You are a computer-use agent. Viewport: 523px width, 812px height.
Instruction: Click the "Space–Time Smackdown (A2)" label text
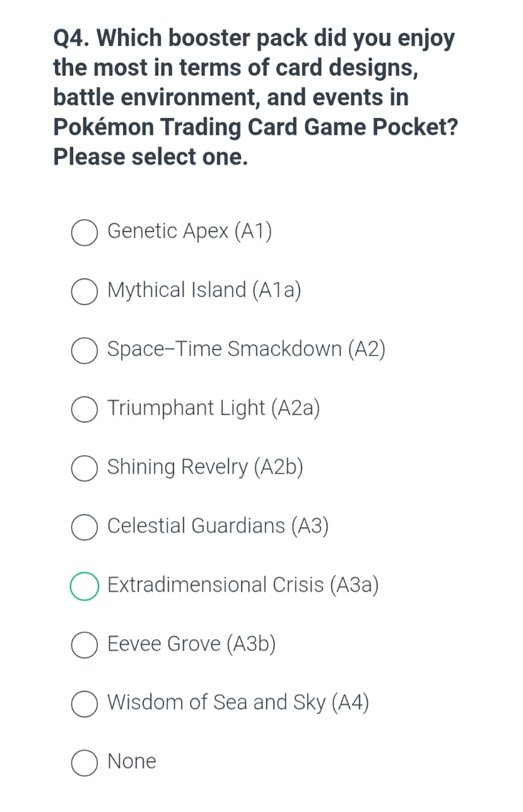click(x=246, y=349)
